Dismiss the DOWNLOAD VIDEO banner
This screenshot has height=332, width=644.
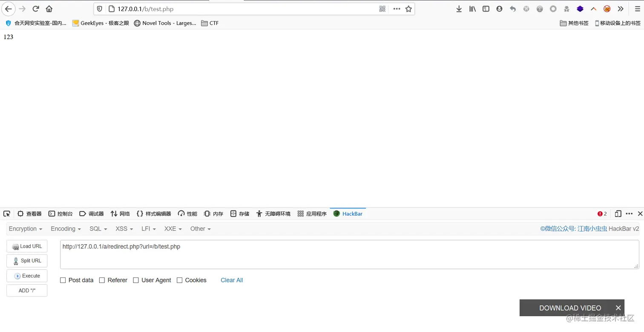tap(618, 308)
